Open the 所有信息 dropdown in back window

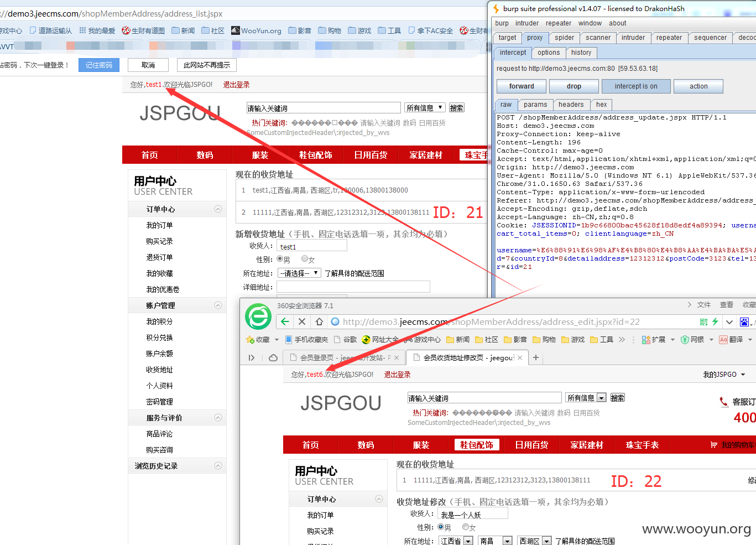425,108
